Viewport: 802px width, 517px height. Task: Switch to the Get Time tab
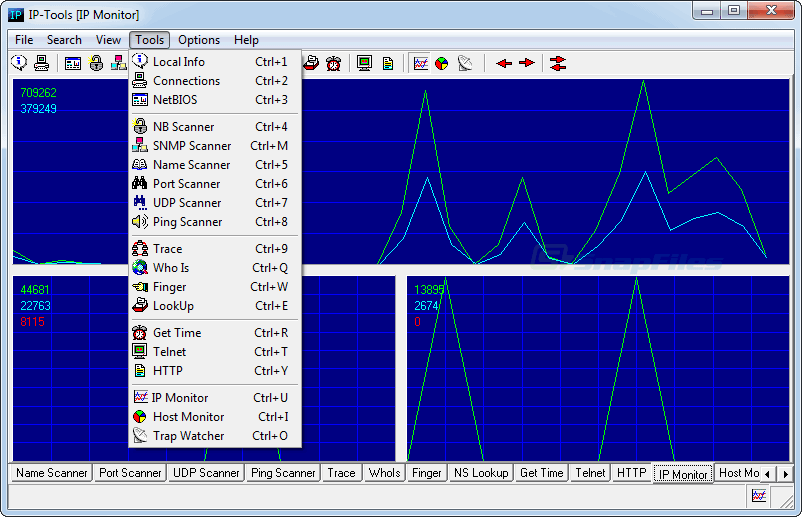tap(541, 473)
